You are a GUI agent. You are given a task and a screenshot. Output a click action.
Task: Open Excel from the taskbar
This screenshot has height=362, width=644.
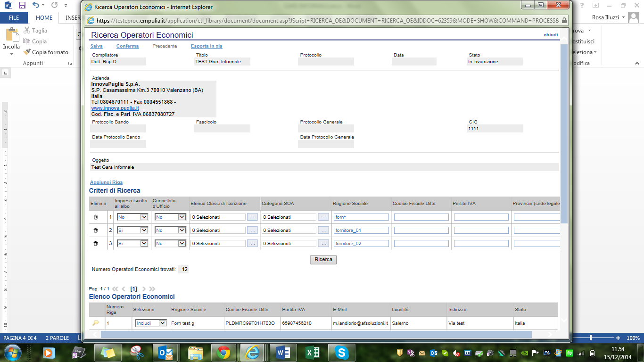click(x=312, y=353)
